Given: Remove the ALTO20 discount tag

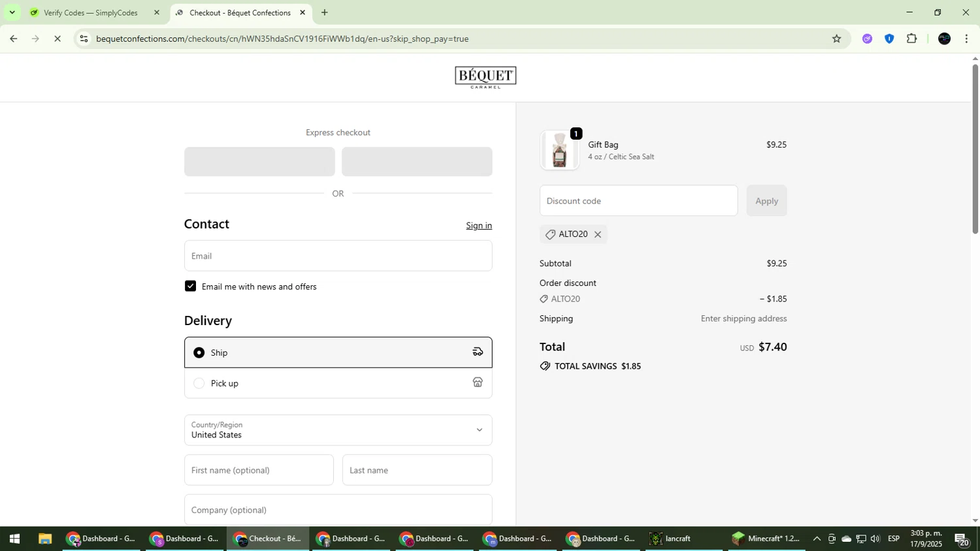Looking at the screenshot, I should click(x=597, y=234).
